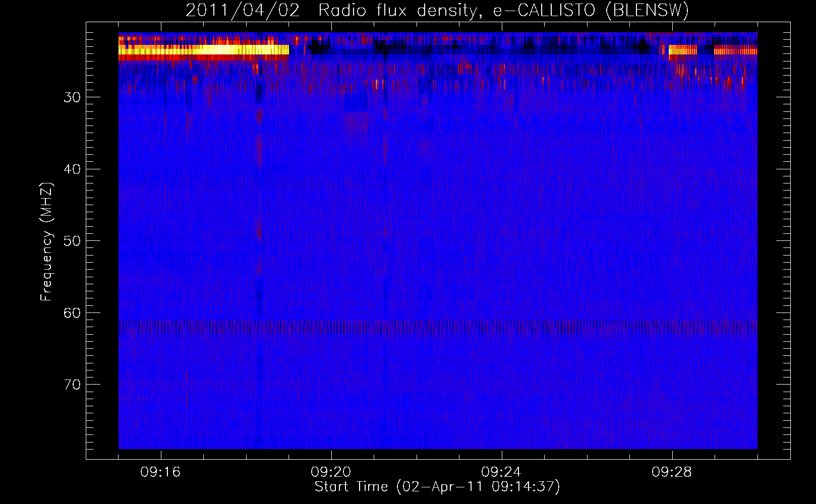This screenshot has width=816, height=504.
Task: Click the 60 MHz frequency tick label
Action: point(72,313)
